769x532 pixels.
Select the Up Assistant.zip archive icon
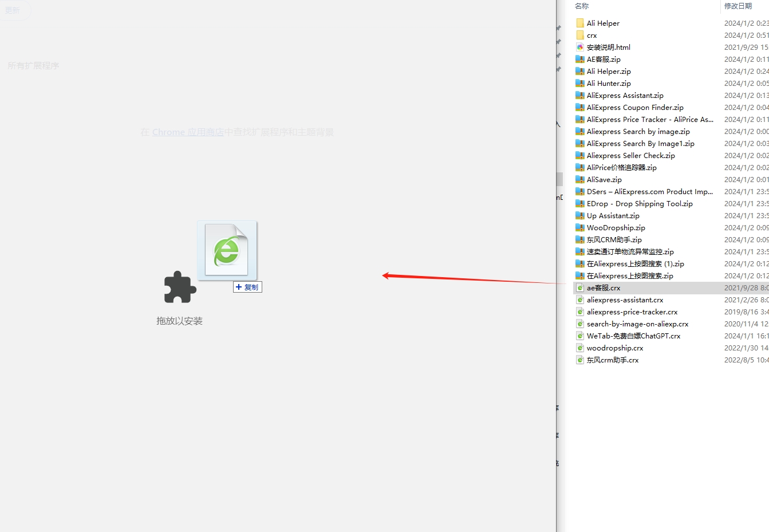click(x=580, y=215)
